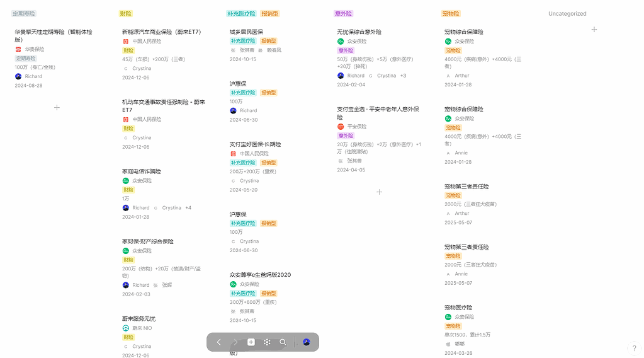Open Richard's 沪惠保 card title
Screen dimensions: 644x358
pyautogui.click(x=238, y=83)
